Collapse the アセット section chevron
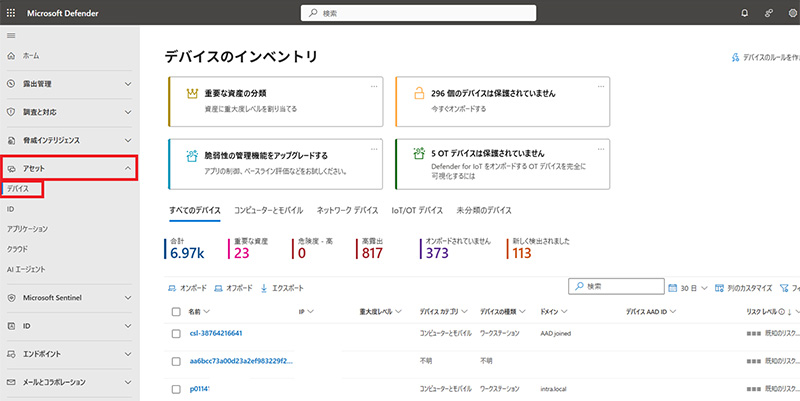Image resolution: width=800 pixels, height=401 pixels. [128, 169]
